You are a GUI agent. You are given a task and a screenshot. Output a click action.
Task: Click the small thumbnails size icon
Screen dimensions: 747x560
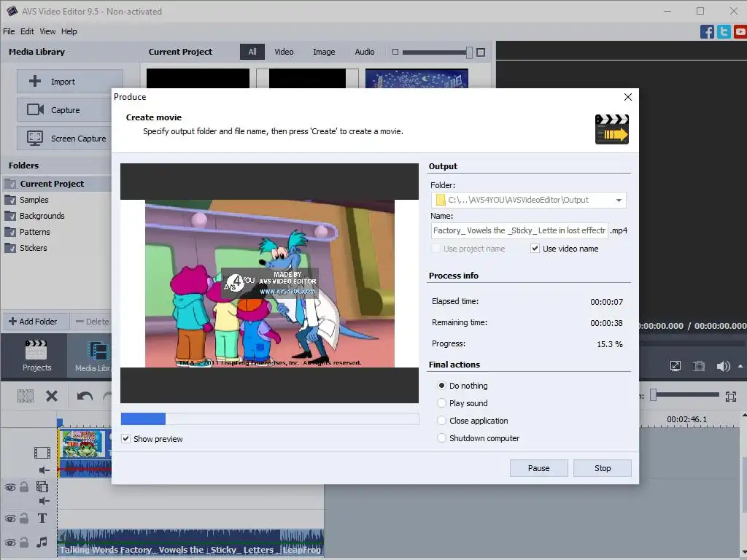coord(395,52)
